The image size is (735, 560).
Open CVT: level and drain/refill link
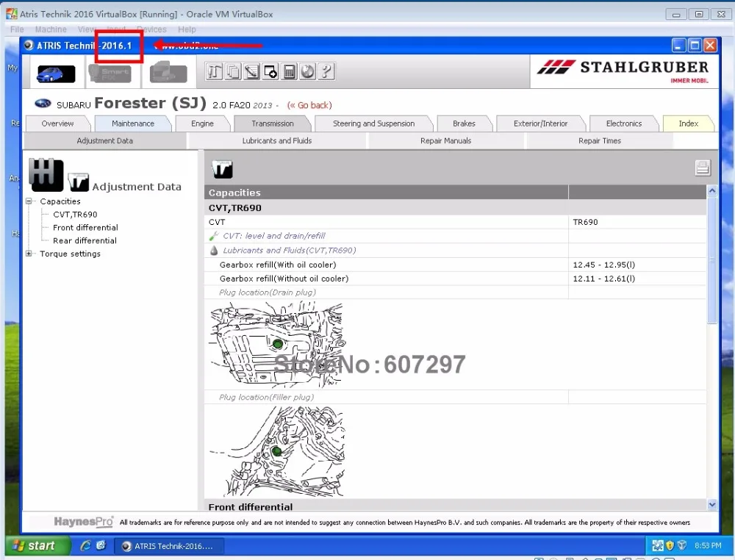click(273, 236)
